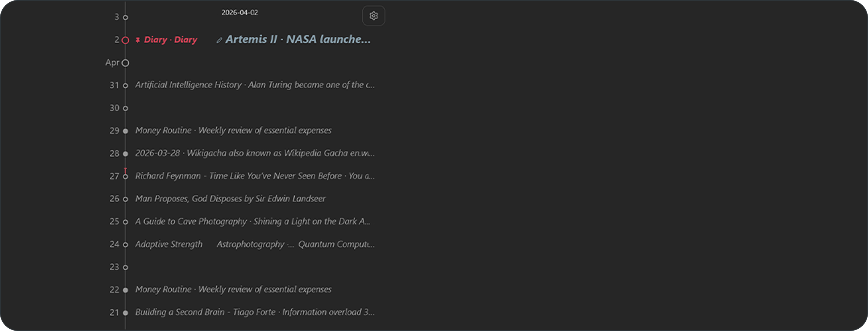Open Man Proposes, God Disposes note
Viewport: 868px width, 331px height.
(230, 199)
